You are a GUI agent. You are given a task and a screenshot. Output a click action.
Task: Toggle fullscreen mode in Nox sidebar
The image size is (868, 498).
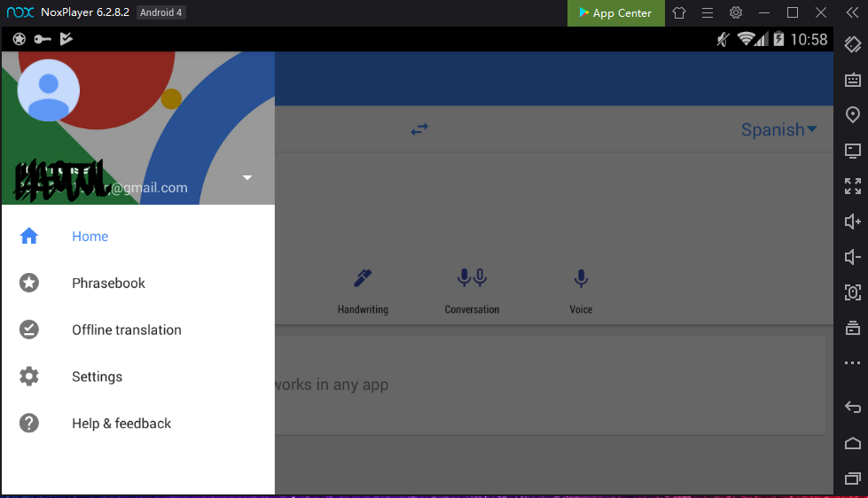coord(853,186)
